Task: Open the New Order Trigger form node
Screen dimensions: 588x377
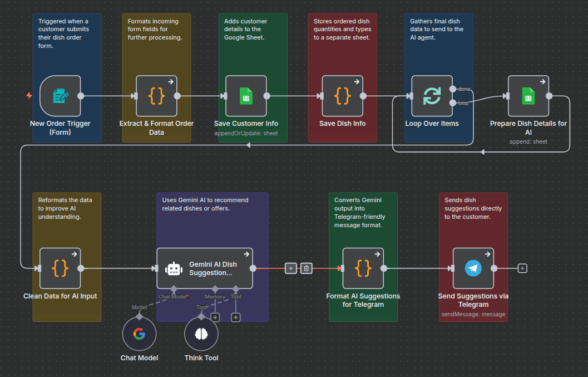Action: [60, 96]
